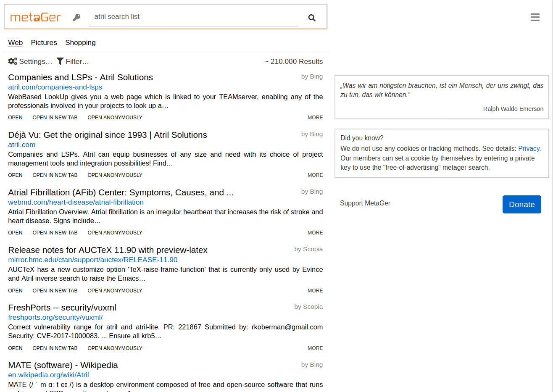The height and width of the screenshot is (392, 553).
Task: Click 'by Scopia' on AUCTeX result
Action: [309, 249]
